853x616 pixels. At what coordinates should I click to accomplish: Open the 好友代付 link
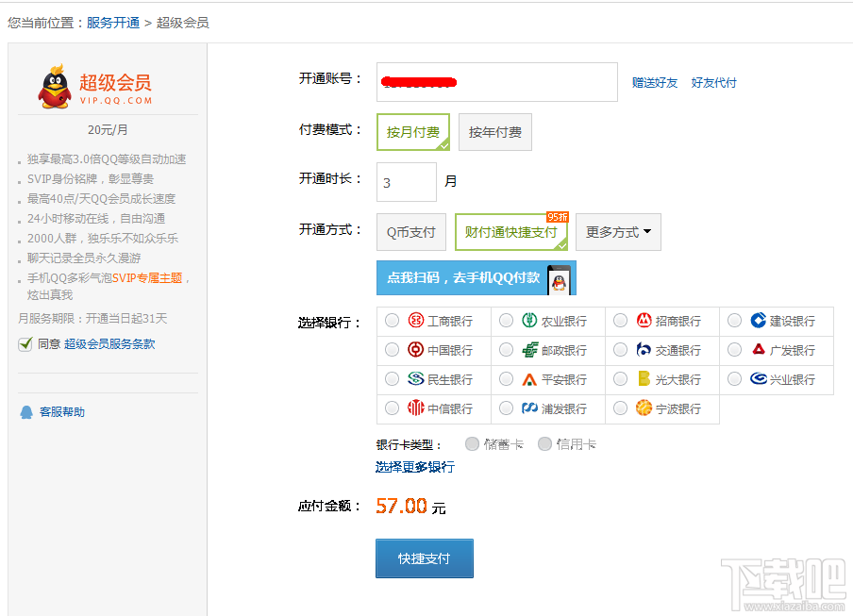click(x=713, y=83)
